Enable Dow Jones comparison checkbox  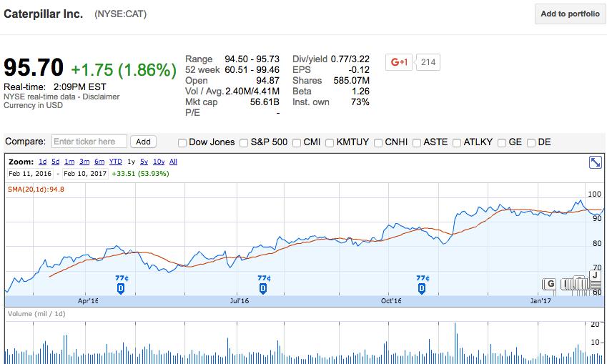[x=182, y=142]
